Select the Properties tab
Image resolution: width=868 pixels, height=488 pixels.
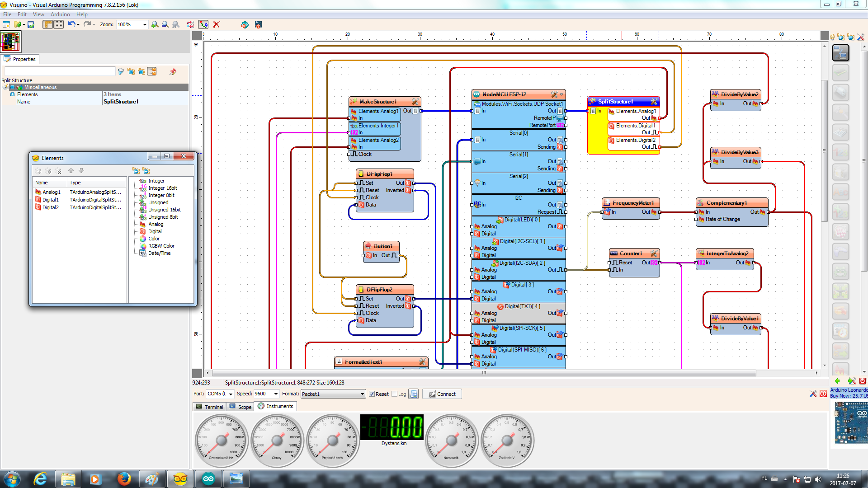[20, 59]
